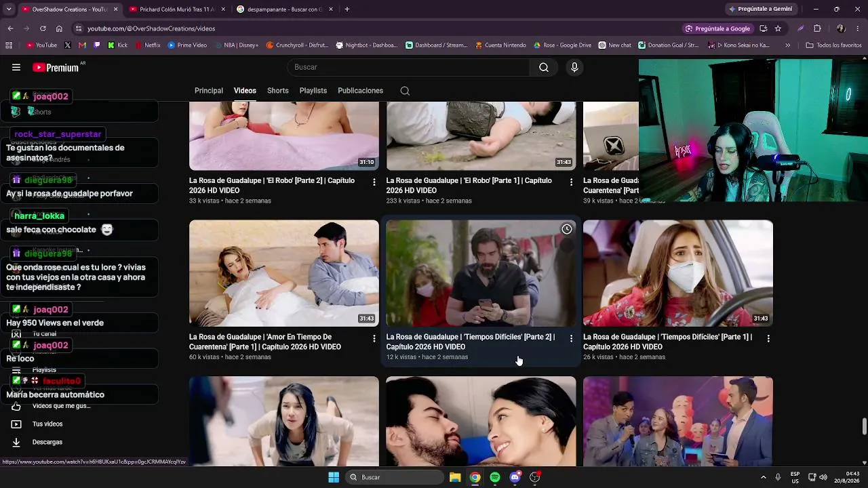
Task: Click the YouTube Buscar search field
Action: (409, 67)
